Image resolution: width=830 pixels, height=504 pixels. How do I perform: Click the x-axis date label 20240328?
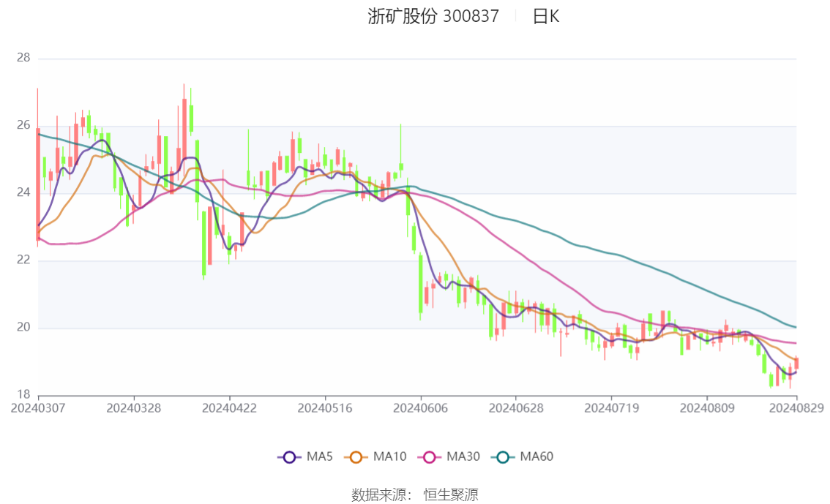(x=134, y=408)
